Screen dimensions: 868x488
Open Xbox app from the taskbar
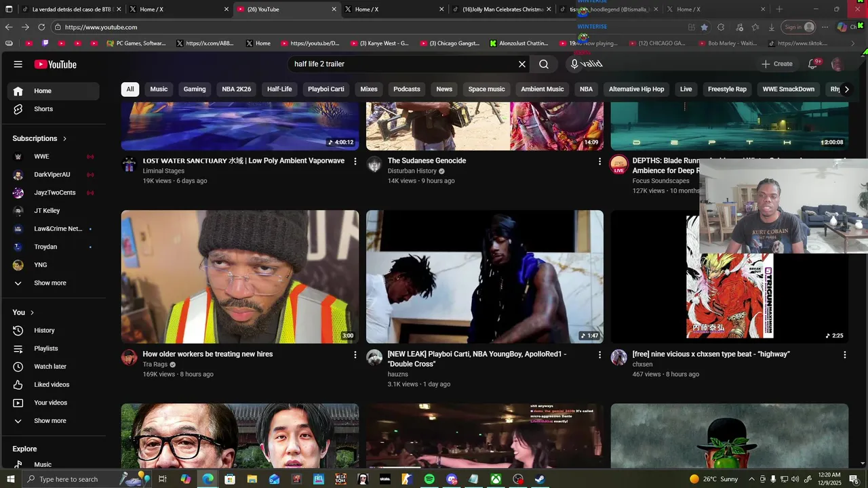point(496,479)
